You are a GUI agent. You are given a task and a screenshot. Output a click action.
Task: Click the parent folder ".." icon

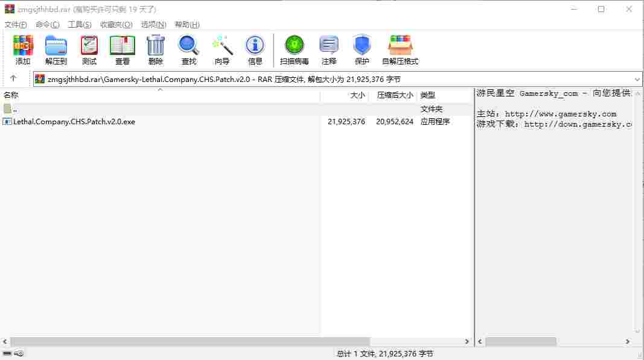point(7,109)
